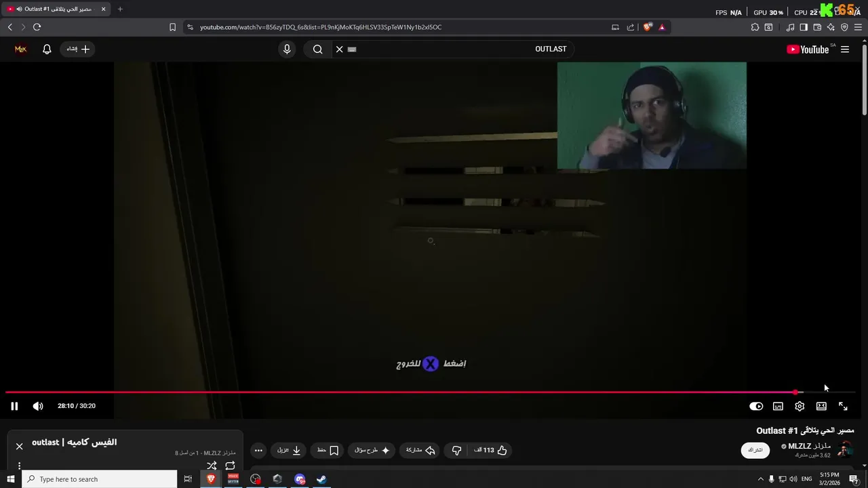Screen dimensions: 868x488
Task: Start voice search with microphone
Action: click(287, 49)
